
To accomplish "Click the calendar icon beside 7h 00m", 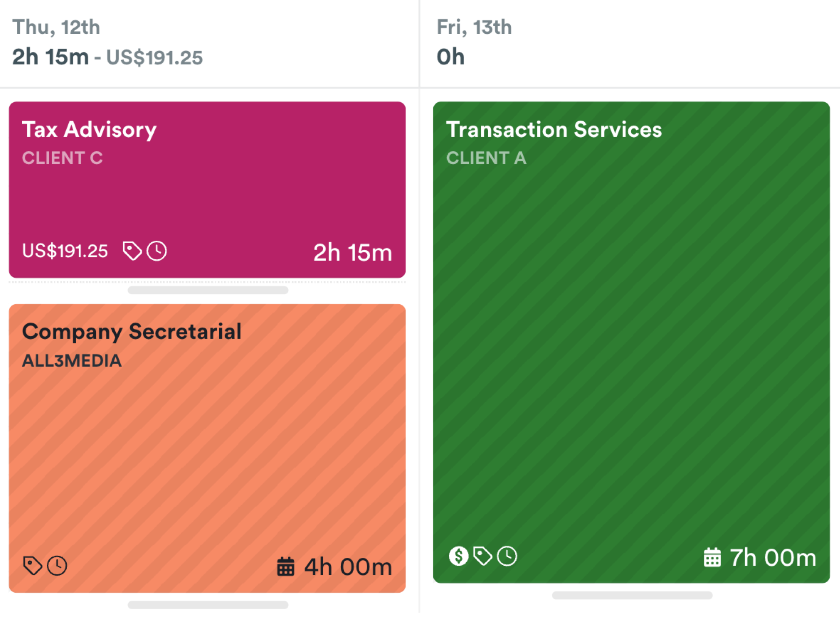I will pos(712,558).
